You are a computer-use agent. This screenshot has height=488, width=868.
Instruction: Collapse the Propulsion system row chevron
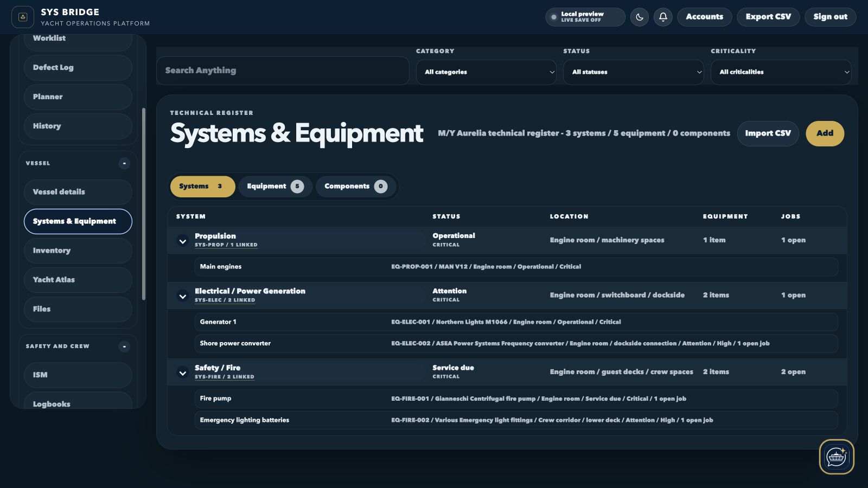pos(183,241)
